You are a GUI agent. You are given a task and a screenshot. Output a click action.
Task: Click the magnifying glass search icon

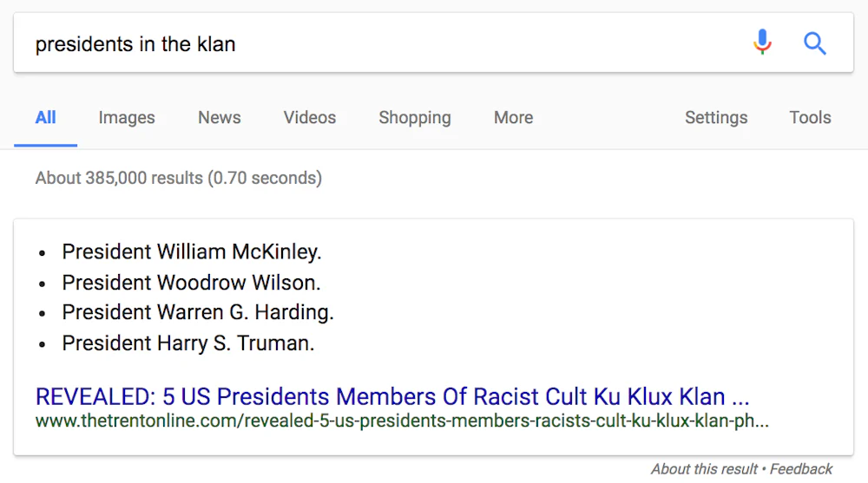coord(814,43)
